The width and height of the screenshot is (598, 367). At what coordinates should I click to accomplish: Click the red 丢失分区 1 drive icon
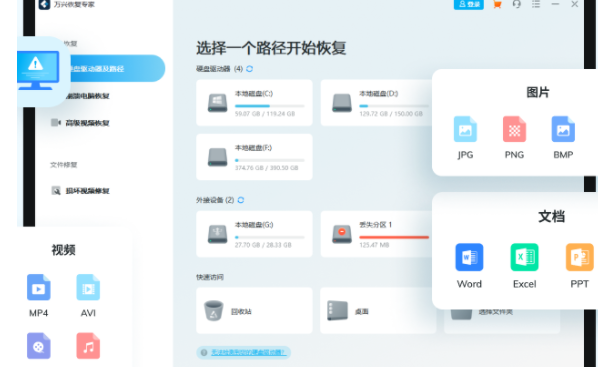pos(342,234)
